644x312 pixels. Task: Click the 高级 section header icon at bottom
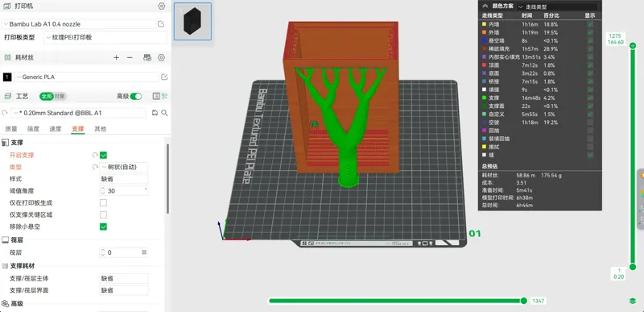point(6,304)
